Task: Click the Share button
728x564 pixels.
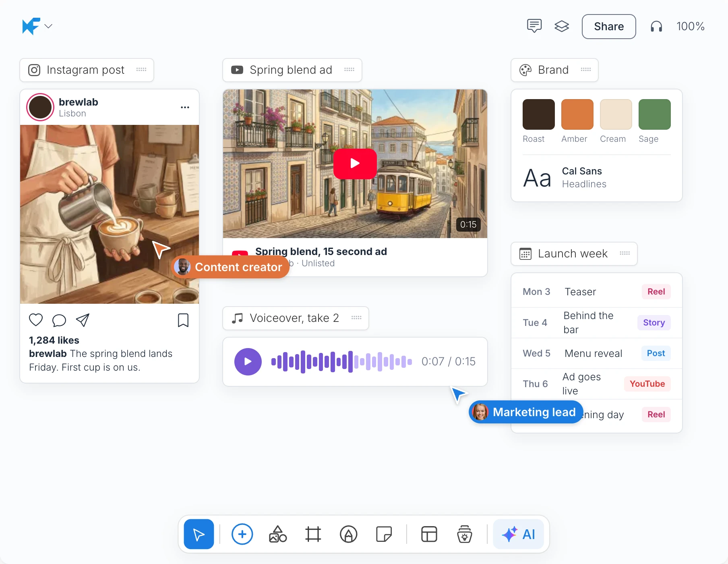Action: pos(609,27)
